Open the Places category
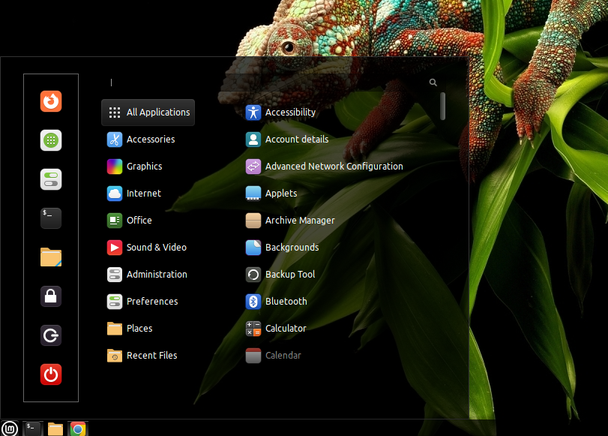Image resolution: width=608 pixels, height=436 pixels. pyautogui.click(x=148, y=329)
